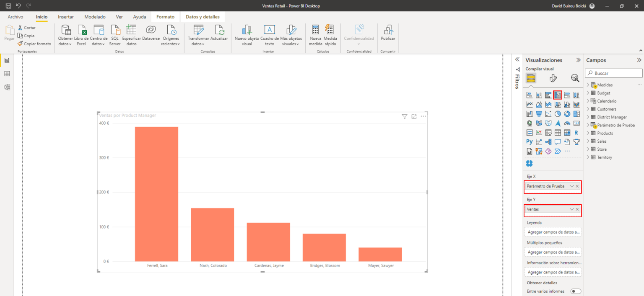Switch to the Modelado tab
Viewport: 644px width, 296px height.
[95, 17]
